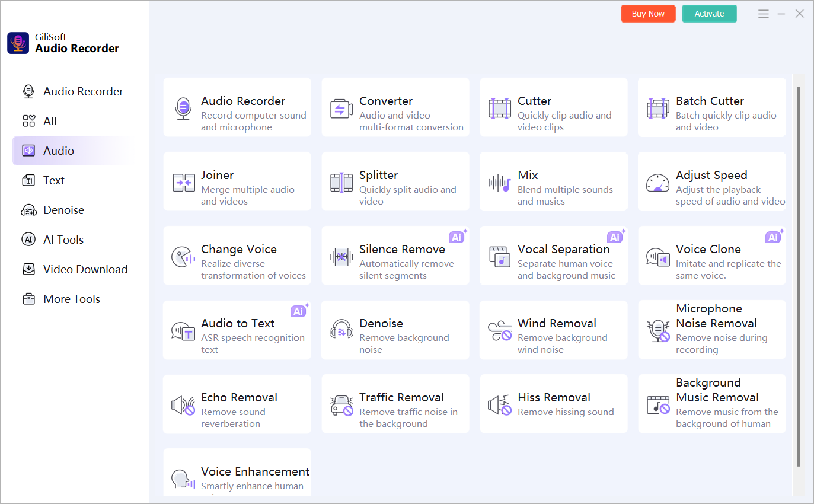
Task: Open the hamburger menu in title bar
Action: tap(764, 14)
